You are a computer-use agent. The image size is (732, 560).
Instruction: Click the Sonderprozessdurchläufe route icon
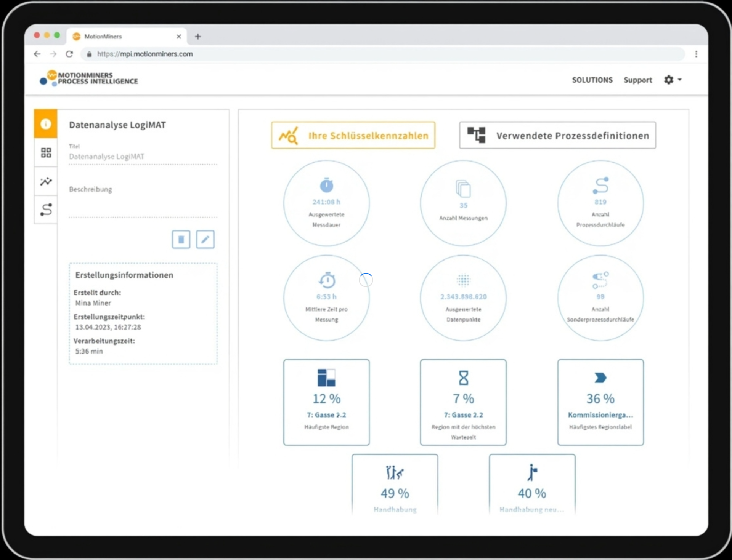pyautogui.click(x=600, y=280)
